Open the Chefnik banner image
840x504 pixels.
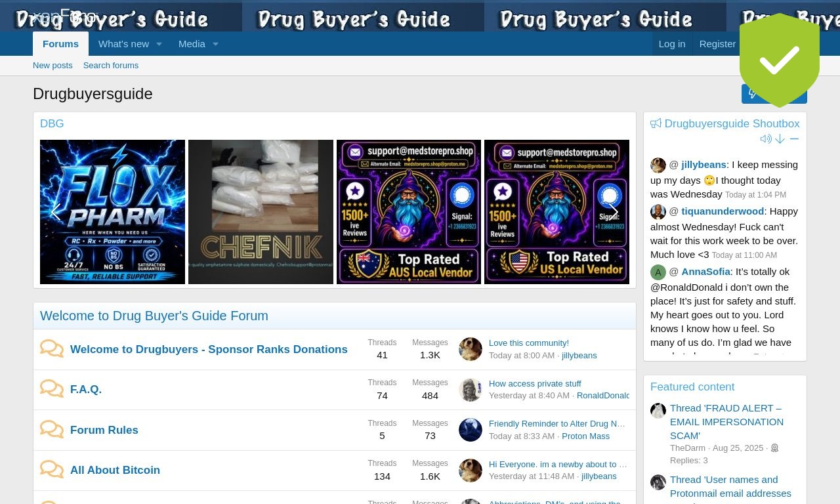pyautogui.click(x=261, y=212)
